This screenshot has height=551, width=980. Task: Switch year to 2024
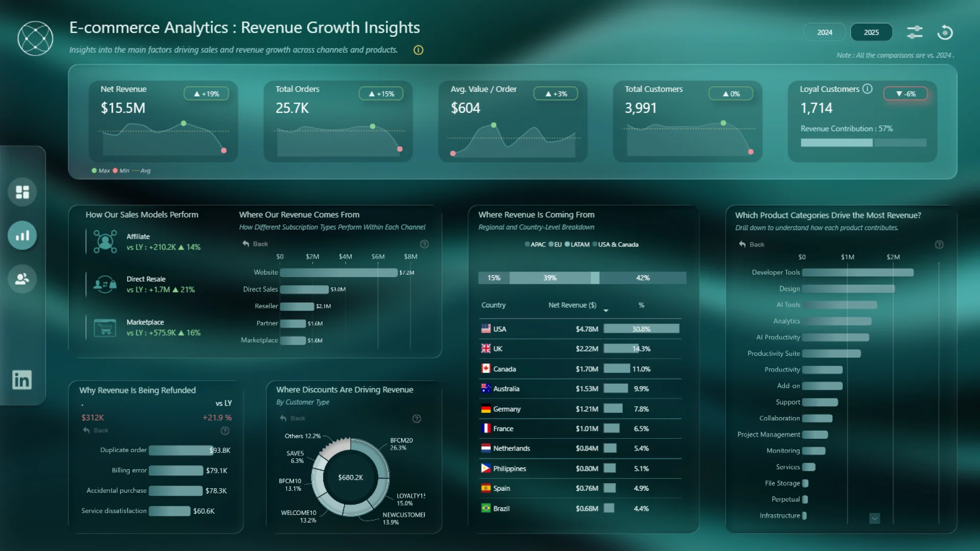[x=824, y=32]
